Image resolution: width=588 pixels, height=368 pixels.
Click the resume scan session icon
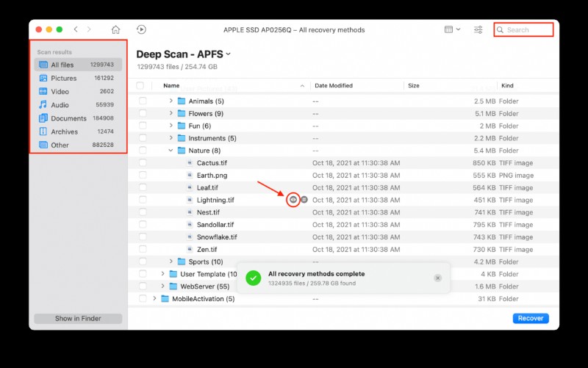141,29
